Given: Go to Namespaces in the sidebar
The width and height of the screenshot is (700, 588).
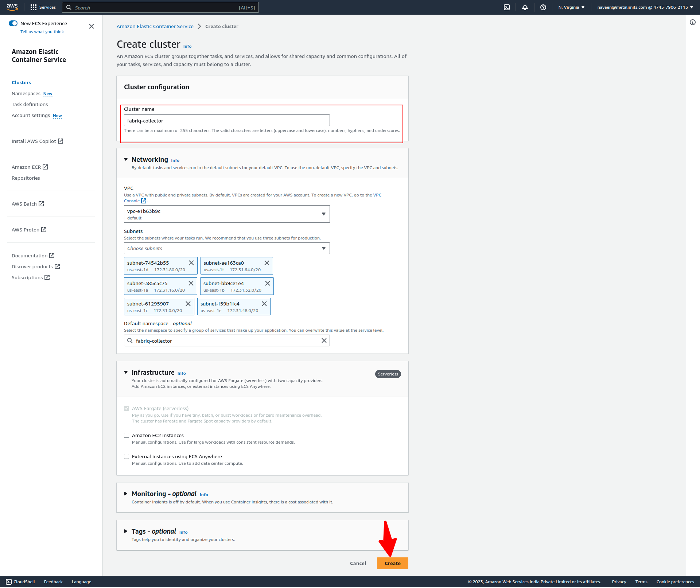Looking at the screenshot, I should (x=26, y=94).
